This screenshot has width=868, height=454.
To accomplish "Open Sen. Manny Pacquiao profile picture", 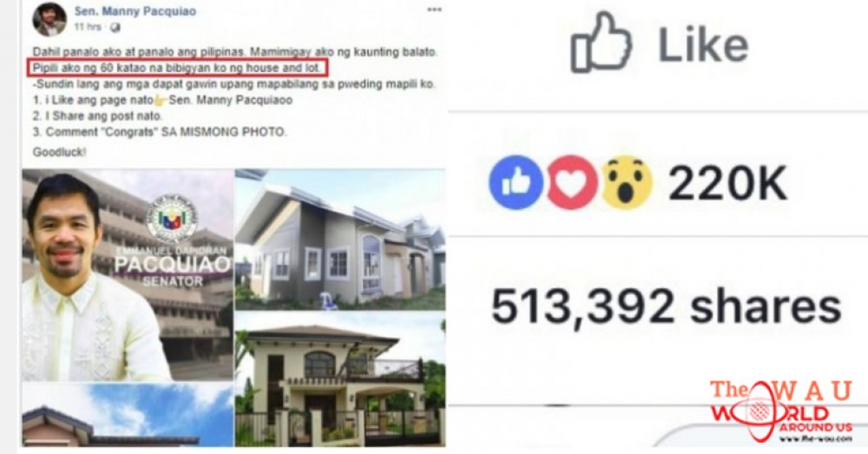I will [49, 19].
